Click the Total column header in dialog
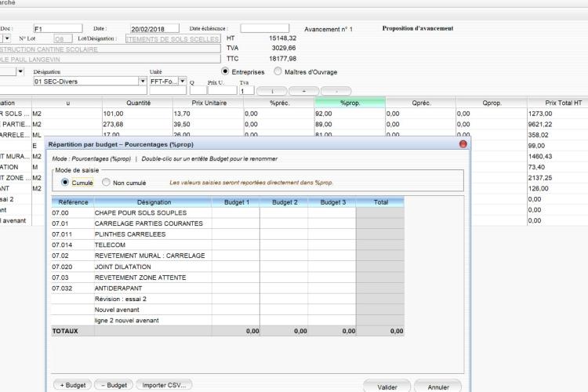588x392 pixels. 380,202
